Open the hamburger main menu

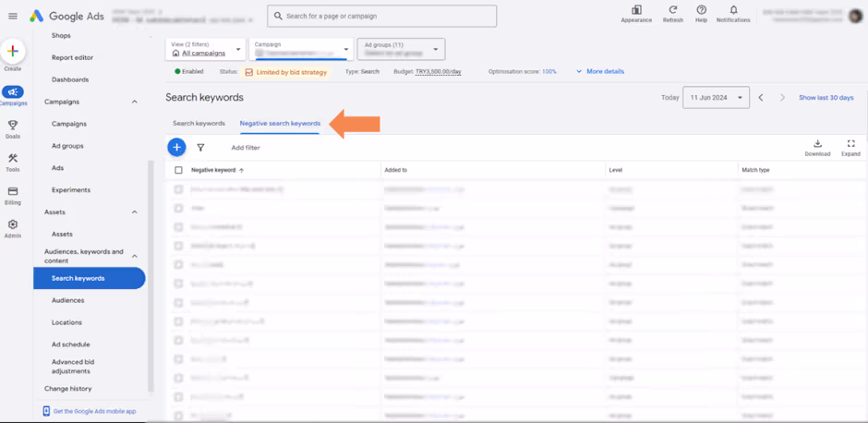13,16
